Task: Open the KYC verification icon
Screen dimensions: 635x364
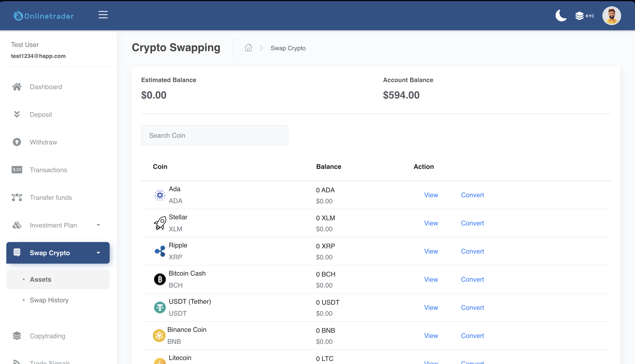Action: tap(585, 16)
